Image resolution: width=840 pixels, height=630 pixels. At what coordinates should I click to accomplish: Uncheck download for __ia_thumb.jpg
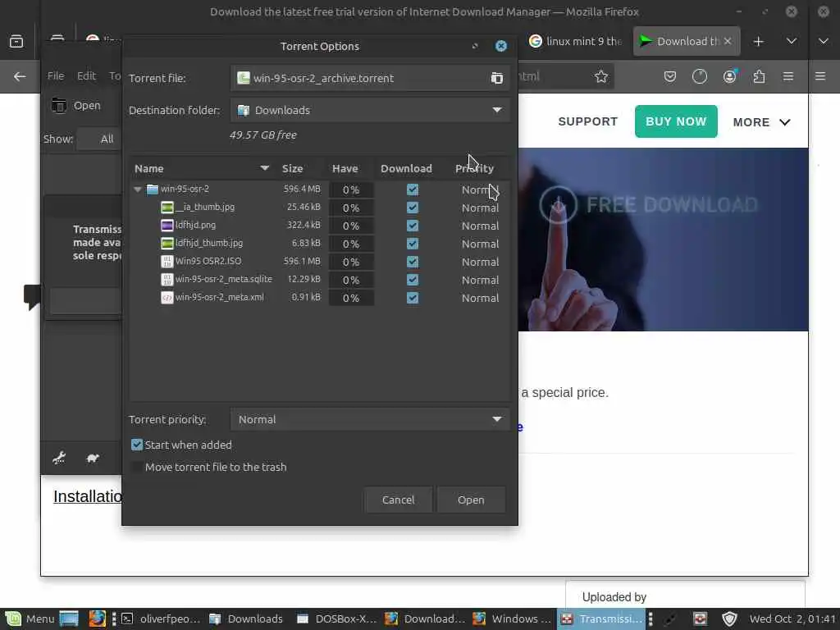(x=412, y=208)
